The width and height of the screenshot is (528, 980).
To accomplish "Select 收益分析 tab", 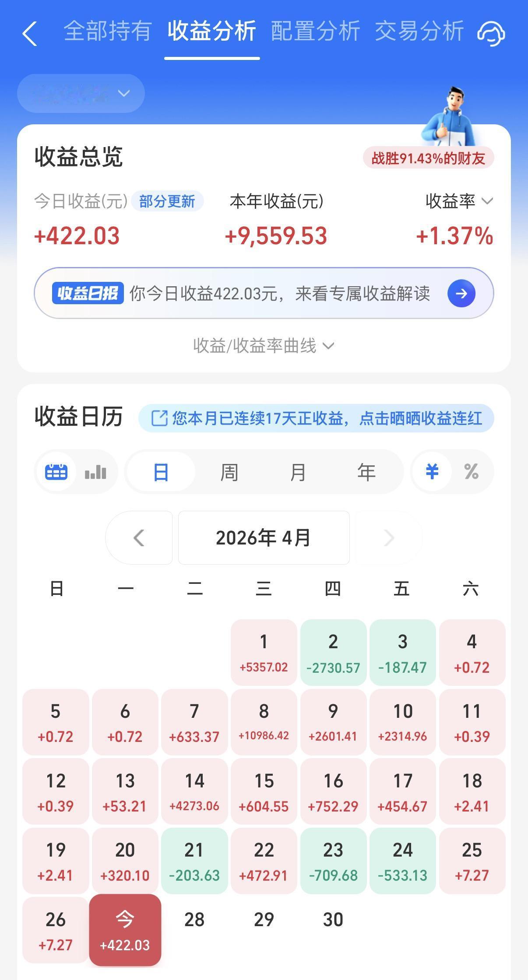I will tap(212, 31).
